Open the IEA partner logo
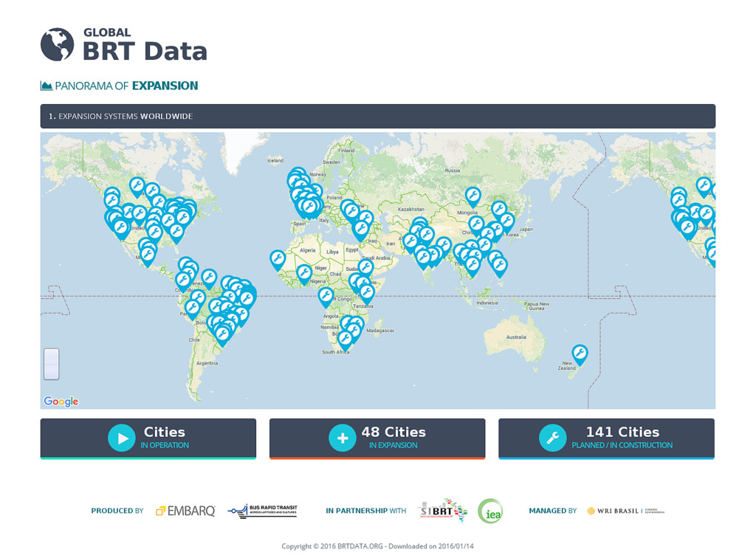The image size is (756, 558). (x=489, y=511)
